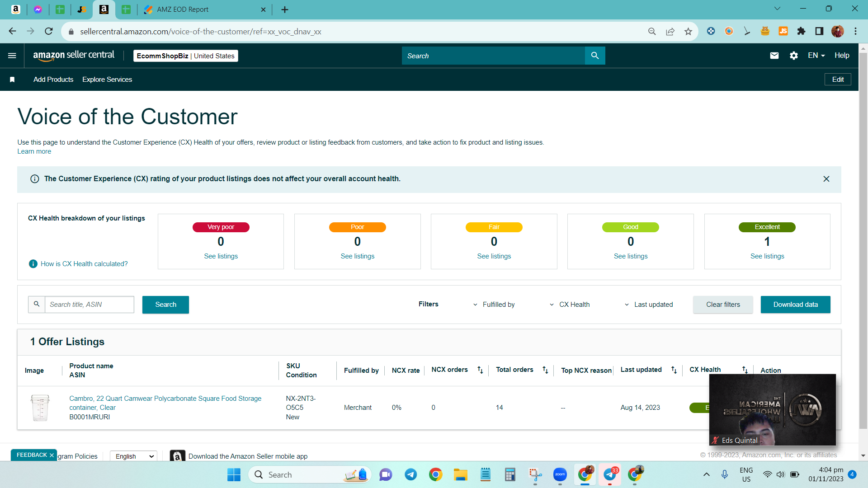The height and width of the screenshot is (488, 868).
Task: Click Download data button
Action: 795,305
